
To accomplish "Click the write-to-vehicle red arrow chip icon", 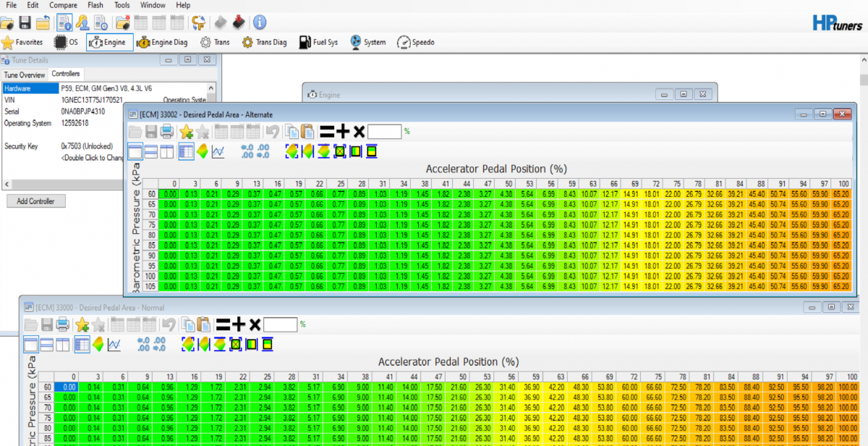I will click(239, 22).
